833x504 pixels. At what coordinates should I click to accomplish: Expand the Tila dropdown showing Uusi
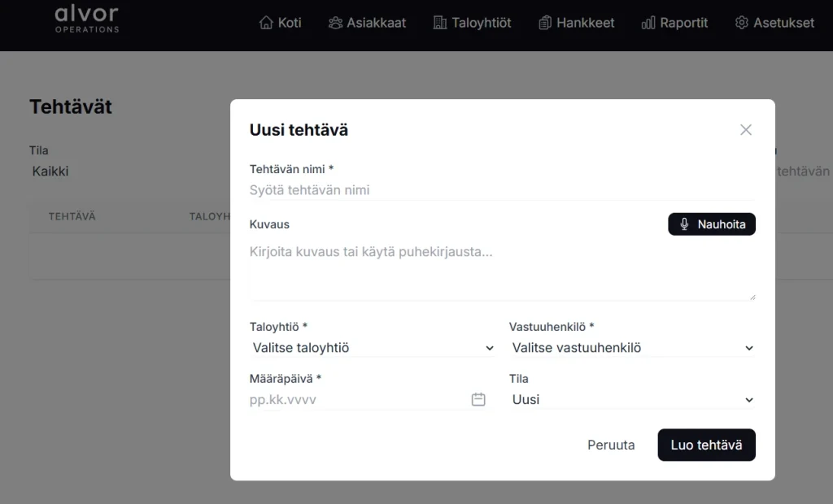point(632,400)
